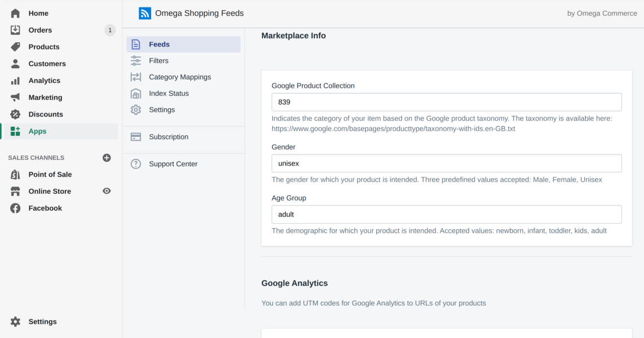The image size is (644, 338).
Task: Click the Google Product Collection field
Action: [x=446, y=103]
